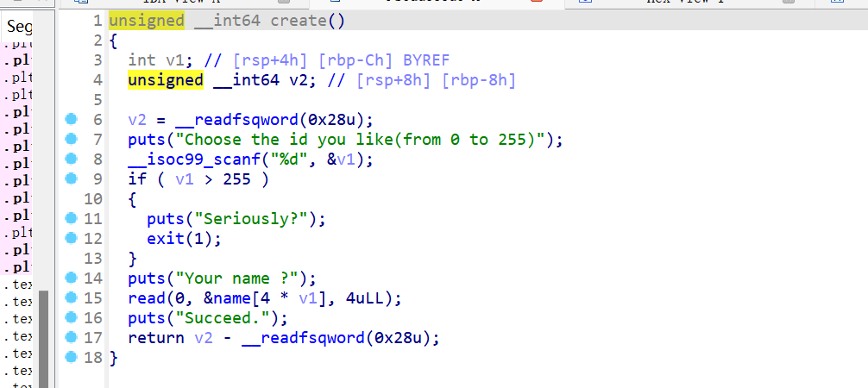Click the __isoc99_scanf function call
868x388 pixels.
point(183,160)
